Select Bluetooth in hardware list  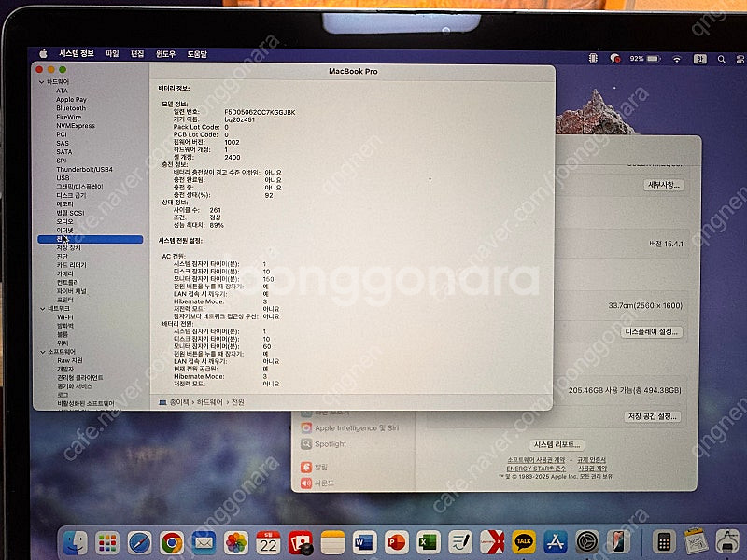71,108
